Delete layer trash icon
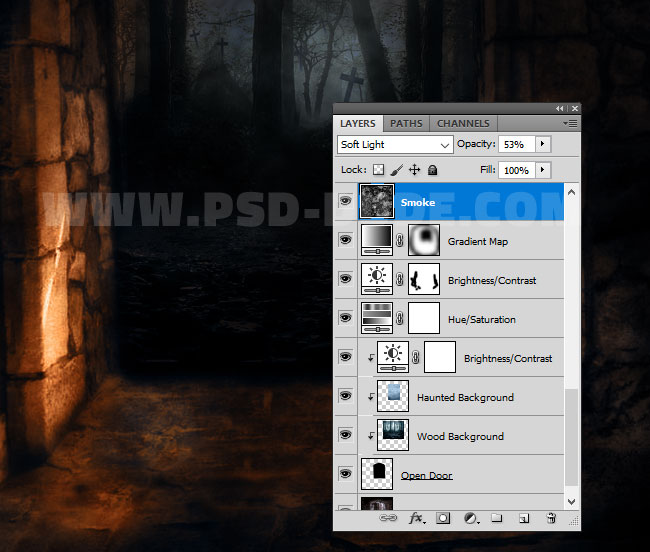 point(551,518)
